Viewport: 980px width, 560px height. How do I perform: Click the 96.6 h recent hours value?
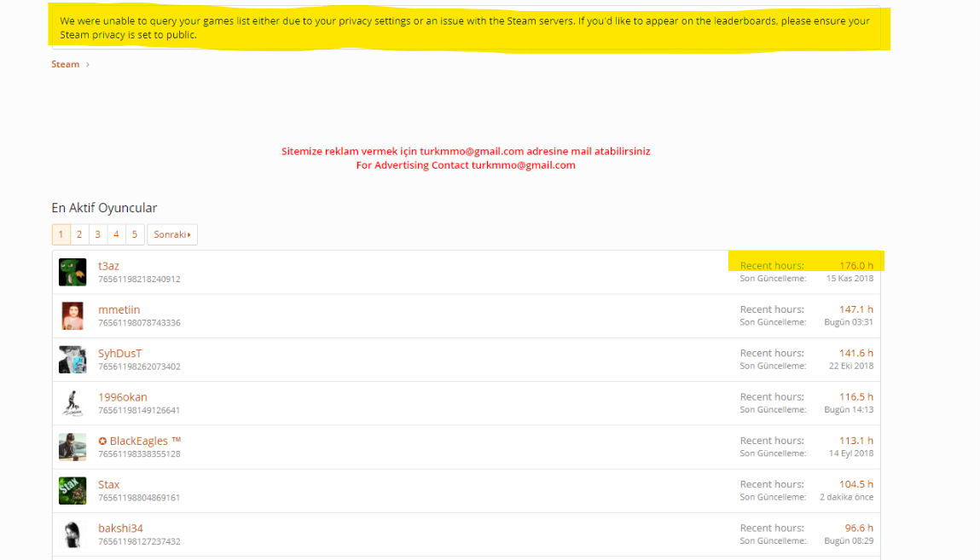tap(859, 528)
